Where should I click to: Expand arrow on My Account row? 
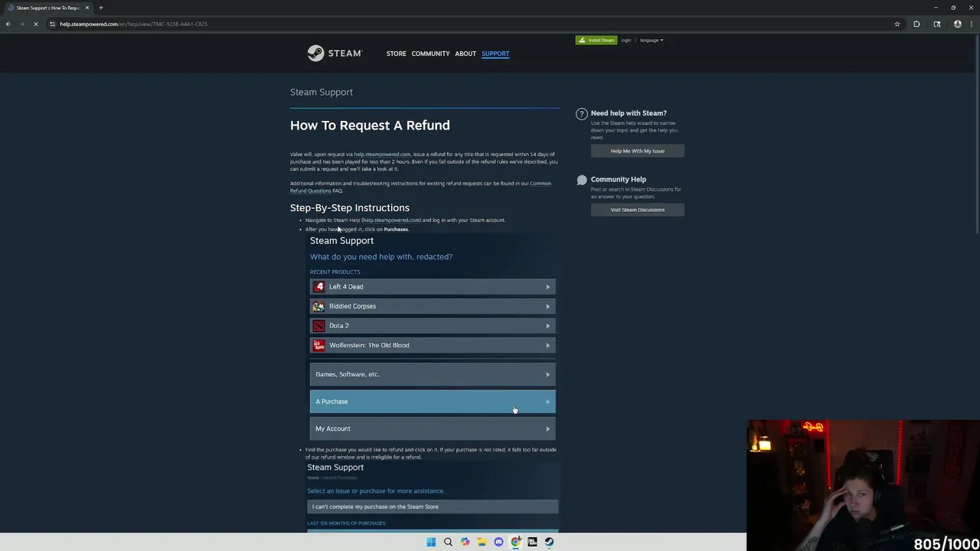[547, 429]
